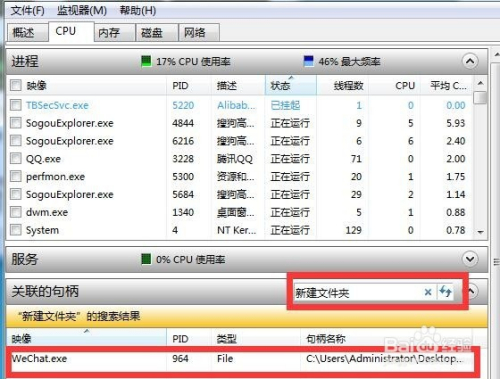Switch to the 网络 tab
This screenshot has width=500, height=379.
point(199,32)
